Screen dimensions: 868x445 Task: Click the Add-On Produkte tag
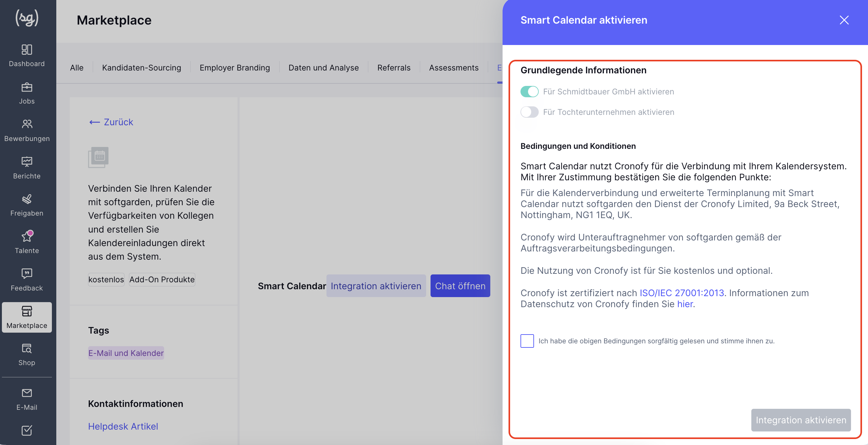tap(162, 279)
